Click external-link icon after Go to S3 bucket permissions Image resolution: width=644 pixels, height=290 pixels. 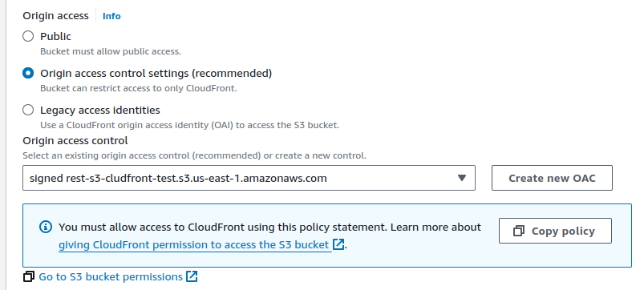point(192,276)
